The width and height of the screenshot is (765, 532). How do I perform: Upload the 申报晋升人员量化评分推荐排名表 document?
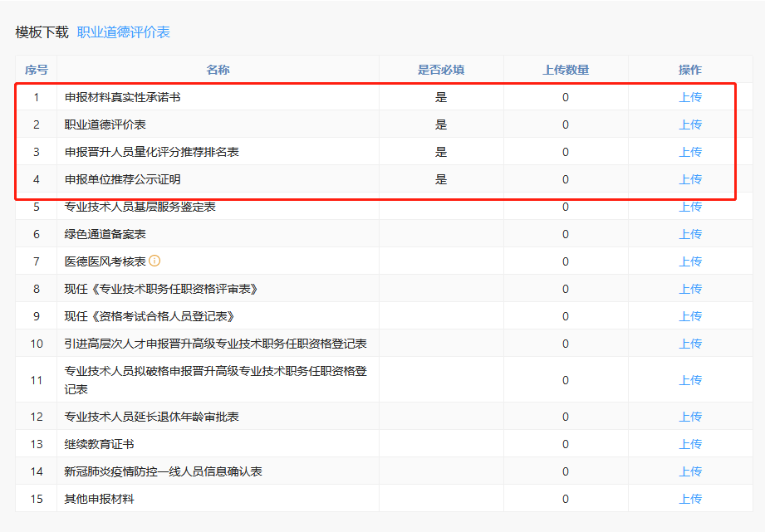coord(690,152)
